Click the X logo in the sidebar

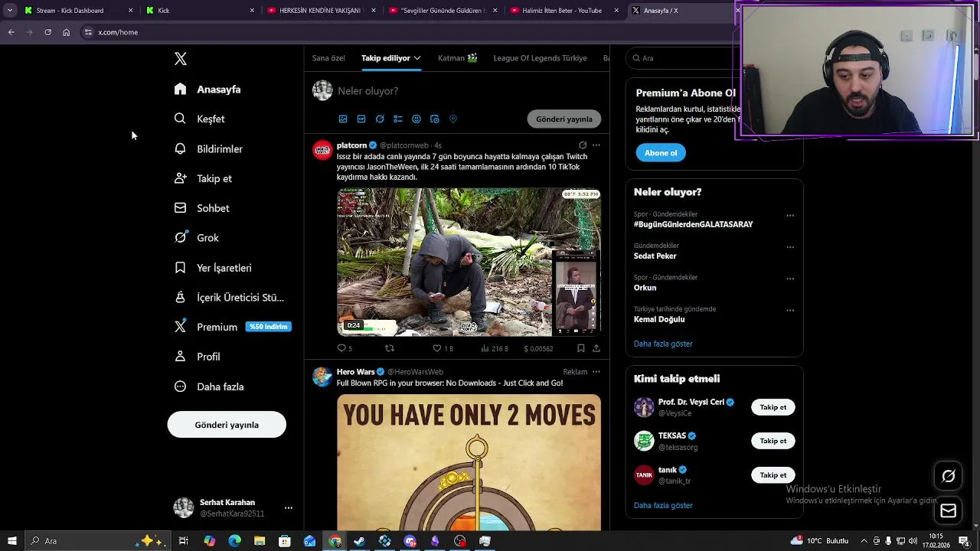point(181,59)
